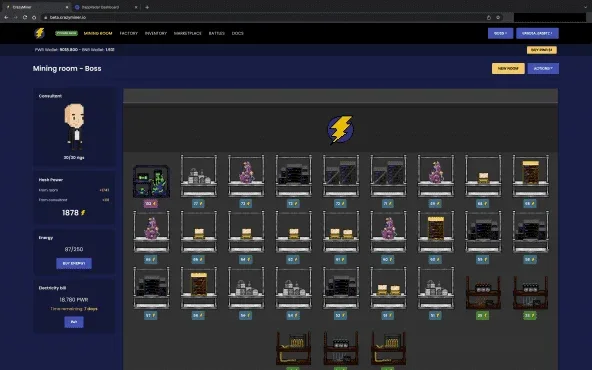Viewport: 592px width, 370px height.
Task: Click the Buy Energy button
Action: [x=74, y=263]
